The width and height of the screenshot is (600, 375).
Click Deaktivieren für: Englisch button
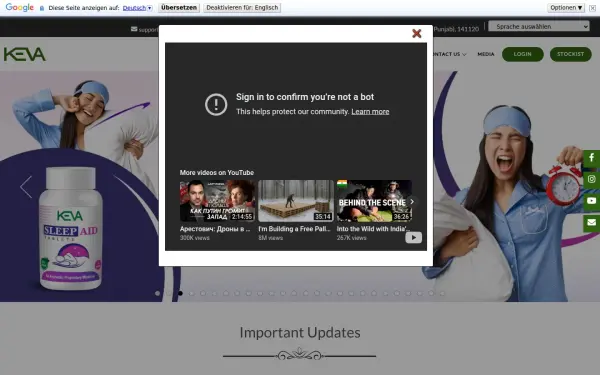click(x=242, y=8)
